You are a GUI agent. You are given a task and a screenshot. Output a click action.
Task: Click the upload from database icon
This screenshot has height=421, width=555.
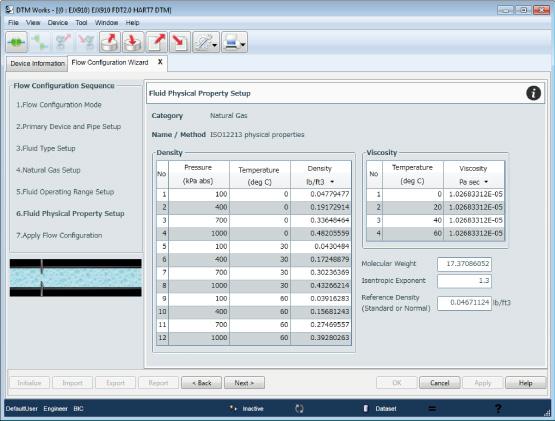(110, 42)
